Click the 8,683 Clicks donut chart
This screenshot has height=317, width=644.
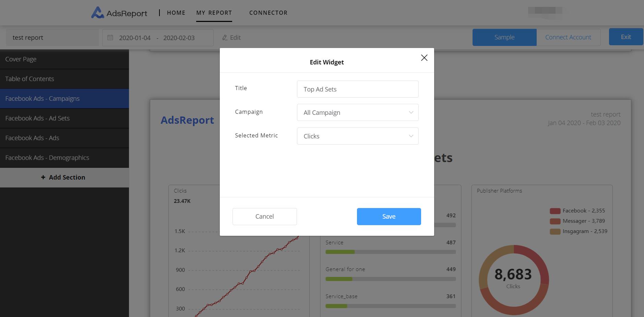[x=514, y=280]
